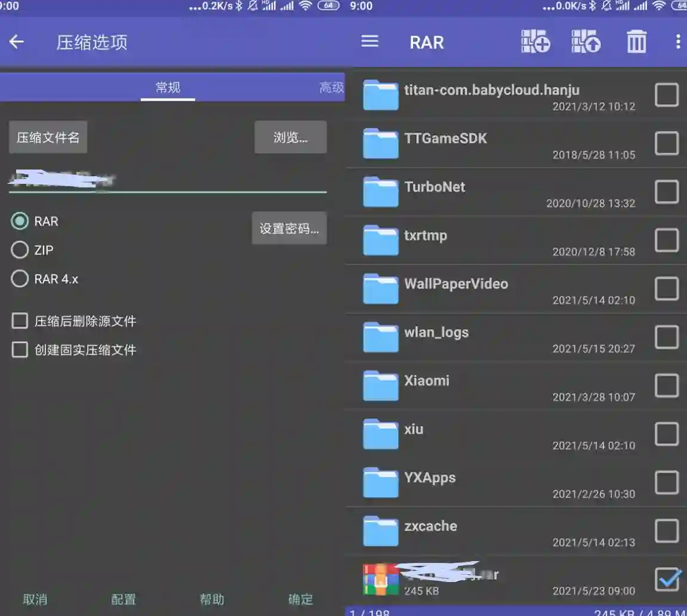This screenshot has height=616, width=687.
Task: Tap the wlan_logs folder name
Action: (436, 332)
